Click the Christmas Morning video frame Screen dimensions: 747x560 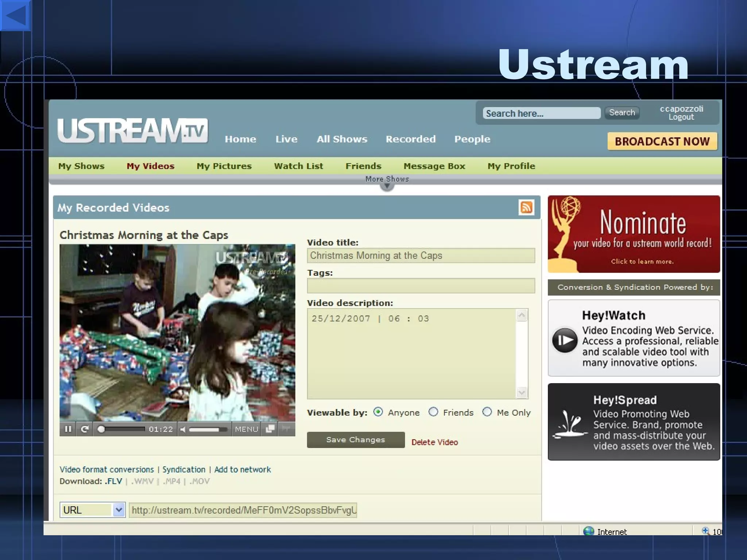click(x=177, y=332)
